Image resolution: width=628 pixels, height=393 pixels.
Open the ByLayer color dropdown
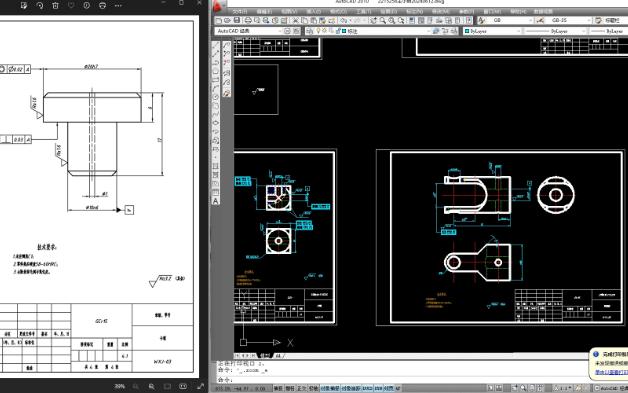[492, 31]
